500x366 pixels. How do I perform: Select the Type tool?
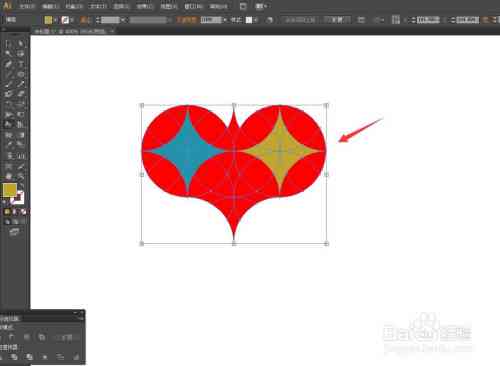tap(21, 64)
